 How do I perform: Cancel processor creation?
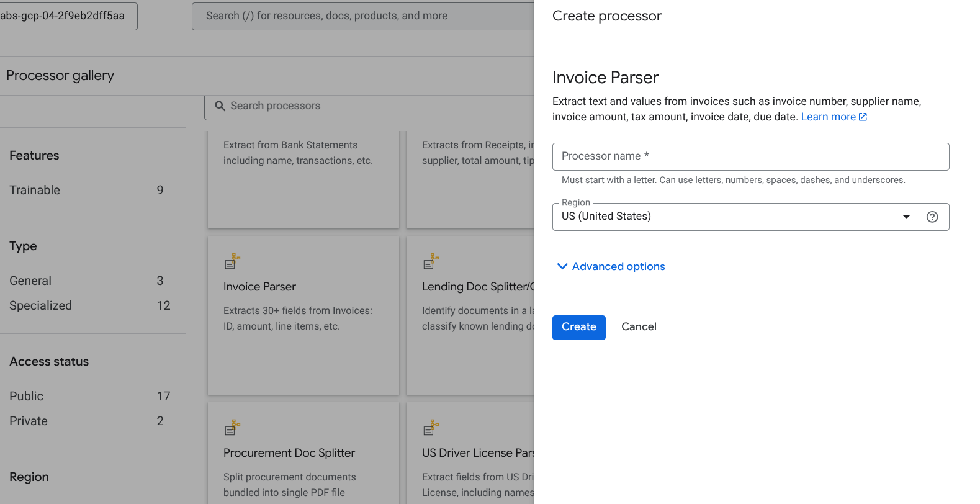(x=639, y=327)
